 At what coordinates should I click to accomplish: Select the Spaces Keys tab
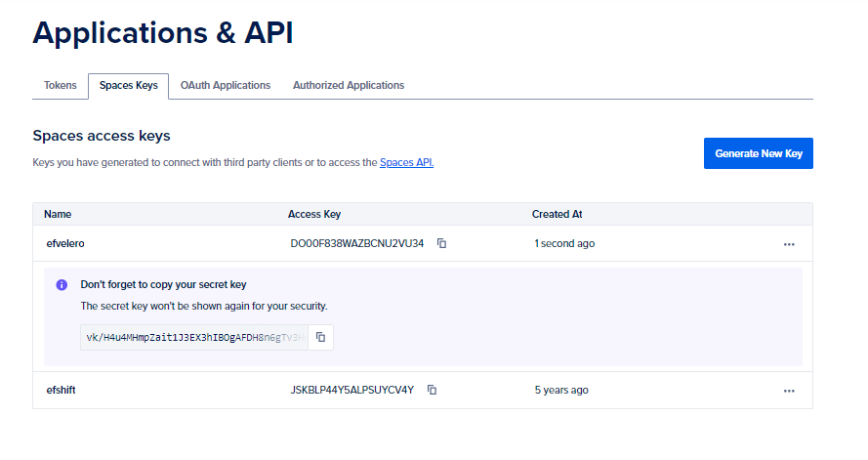128,86
